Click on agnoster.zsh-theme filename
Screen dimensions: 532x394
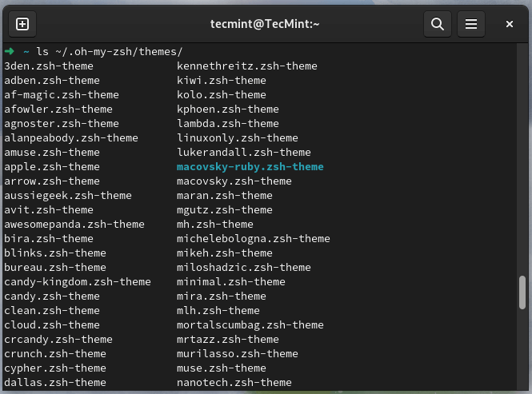pyautogui.click(x=62, y=124)
